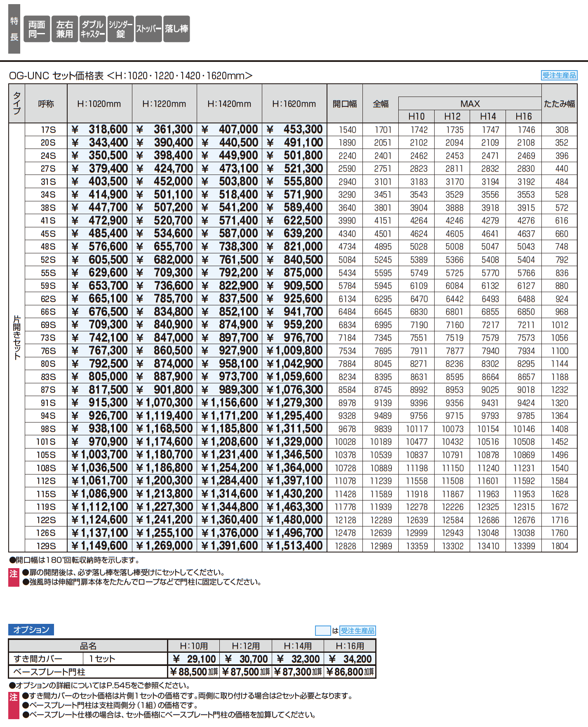
Task: Select price ¥1,003,700 in the 105S row
Action: point(99,455)
